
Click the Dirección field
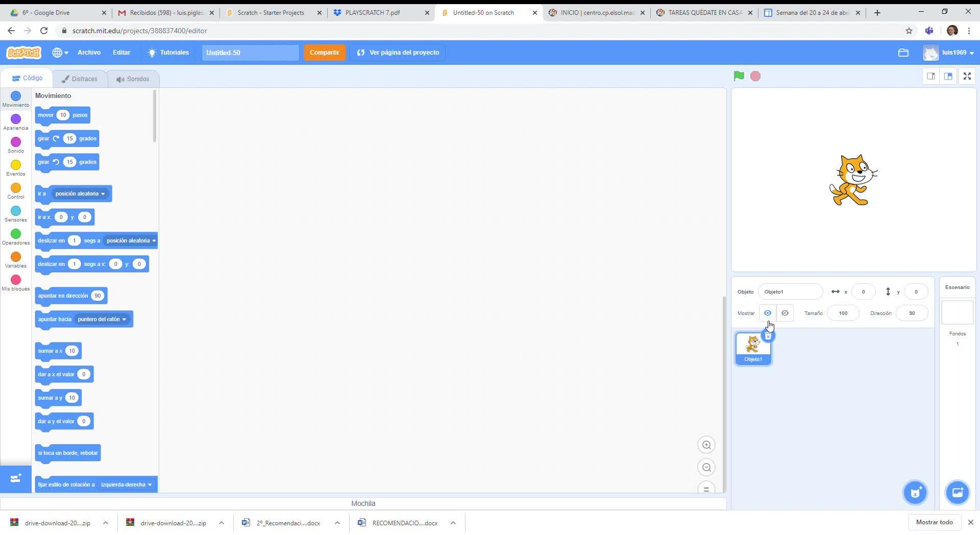click(x=912, y=313)
